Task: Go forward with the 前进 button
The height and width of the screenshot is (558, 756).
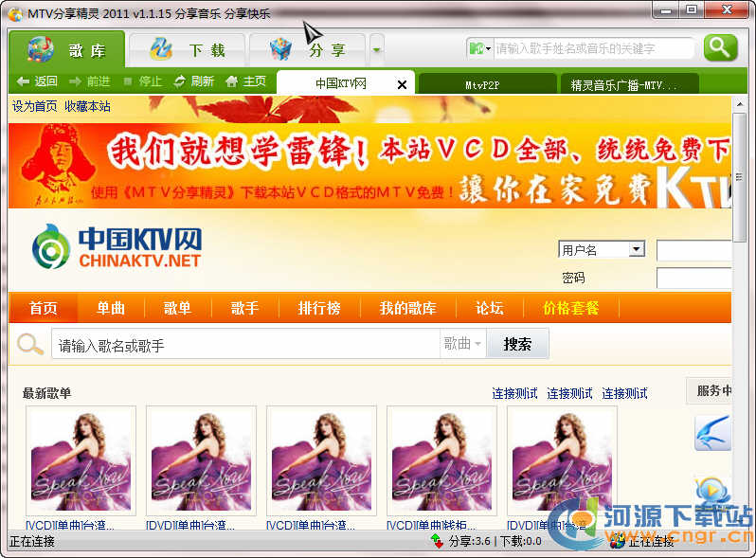Action: pyautogui.click(x=90, y=81)
